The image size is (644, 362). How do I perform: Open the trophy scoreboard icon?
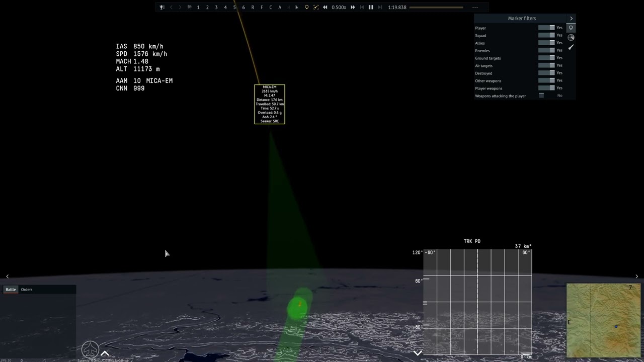(162, 7)
